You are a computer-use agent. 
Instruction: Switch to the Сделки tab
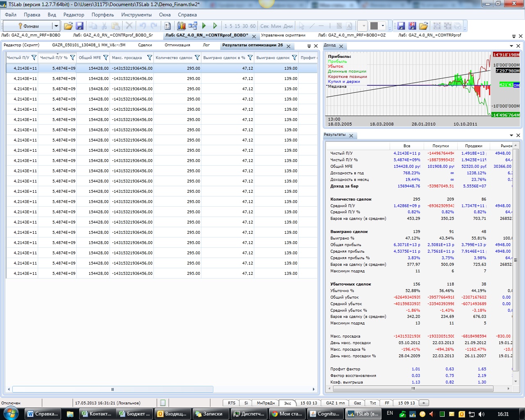[x=145, y=45]
